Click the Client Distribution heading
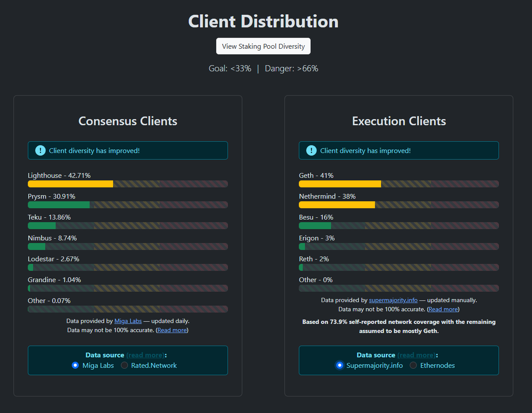532x413 pixels. 263,21
